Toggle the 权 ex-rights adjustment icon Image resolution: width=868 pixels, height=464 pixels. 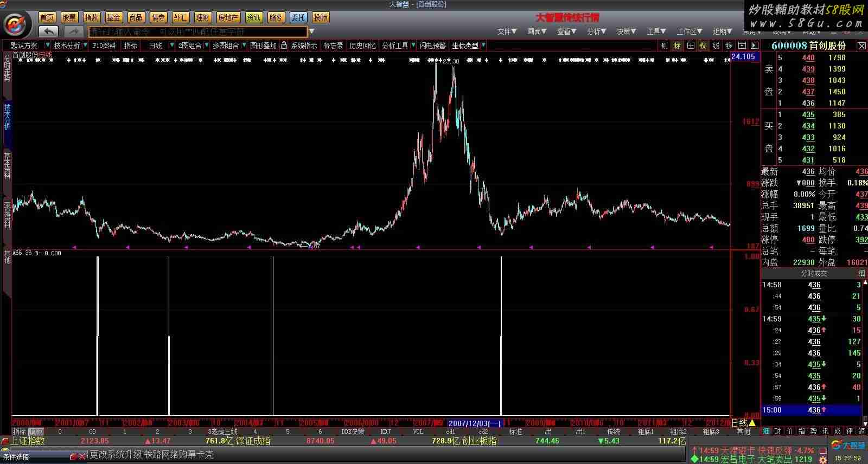tap(703, 46)
